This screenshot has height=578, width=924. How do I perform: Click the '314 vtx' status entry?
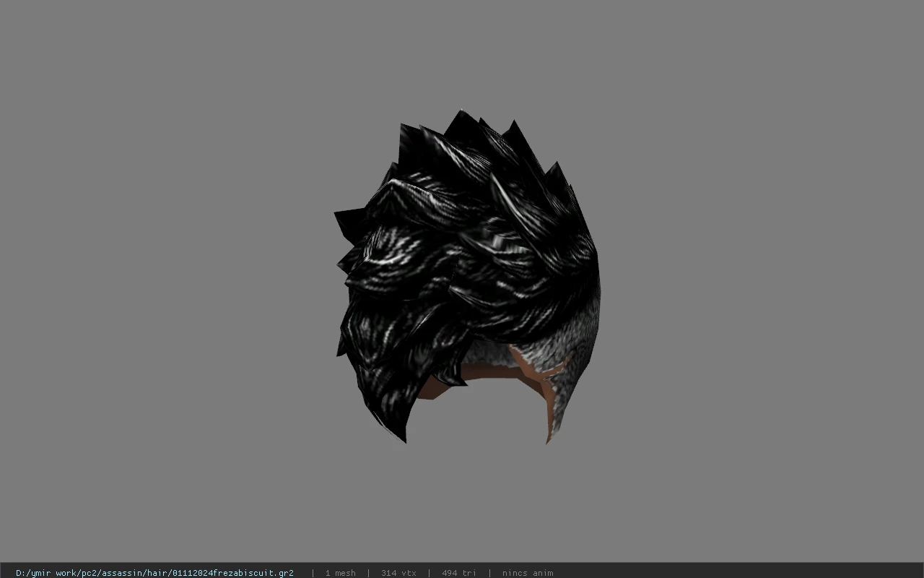398,573
